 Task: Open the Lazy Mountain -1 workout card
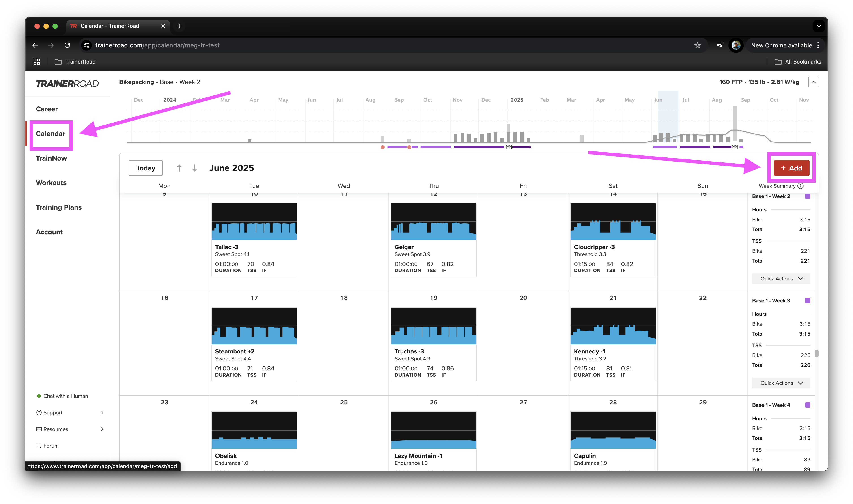coord(434,441)
